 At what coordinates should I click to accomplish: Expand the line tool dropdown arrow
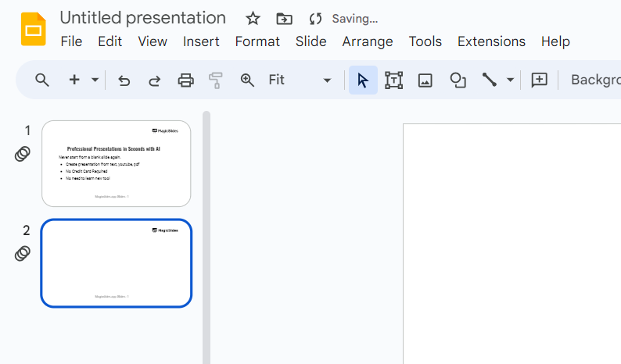tap(511, 80)
